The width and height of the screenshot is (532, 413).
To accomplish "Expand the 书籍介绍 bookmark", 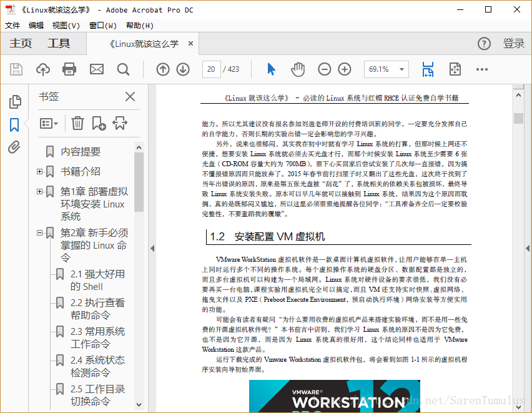I will pos(40,172).
